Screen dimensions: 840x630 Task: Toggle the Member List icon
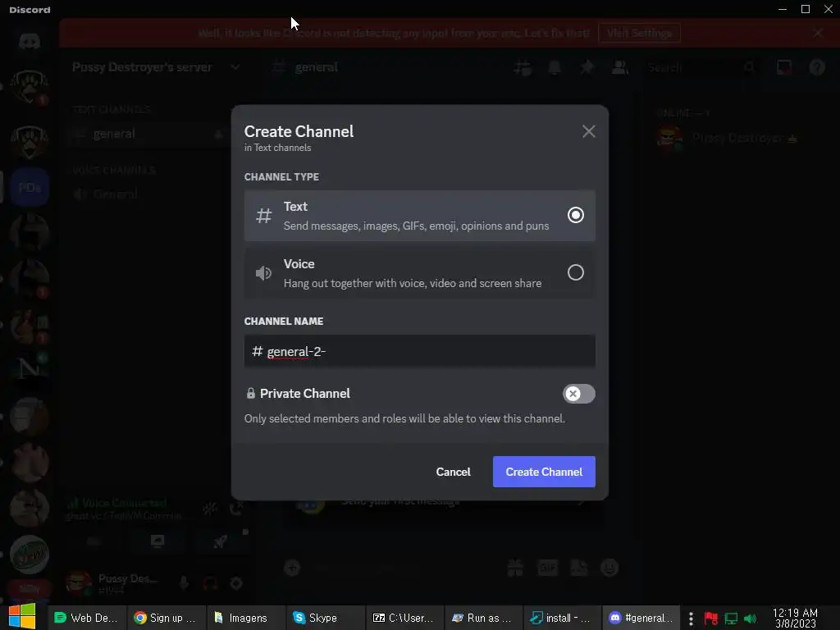(620, 67)
